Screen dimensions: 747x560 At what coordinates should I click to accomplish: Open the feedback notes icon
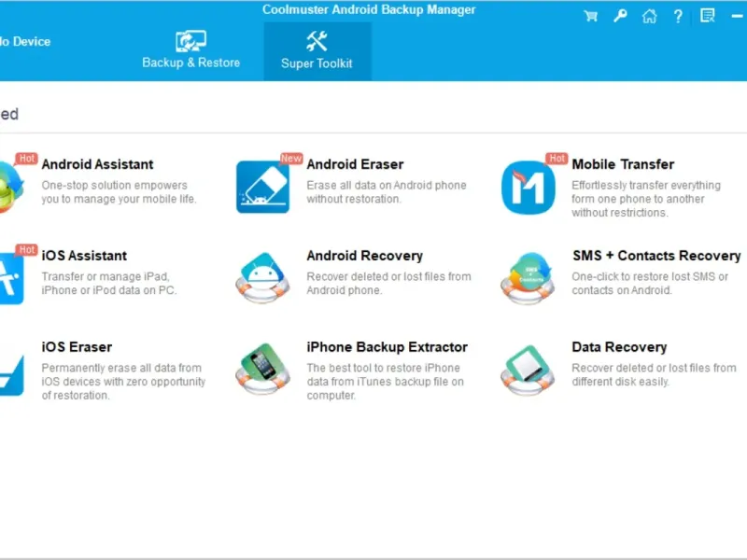[x=708, y=16]
